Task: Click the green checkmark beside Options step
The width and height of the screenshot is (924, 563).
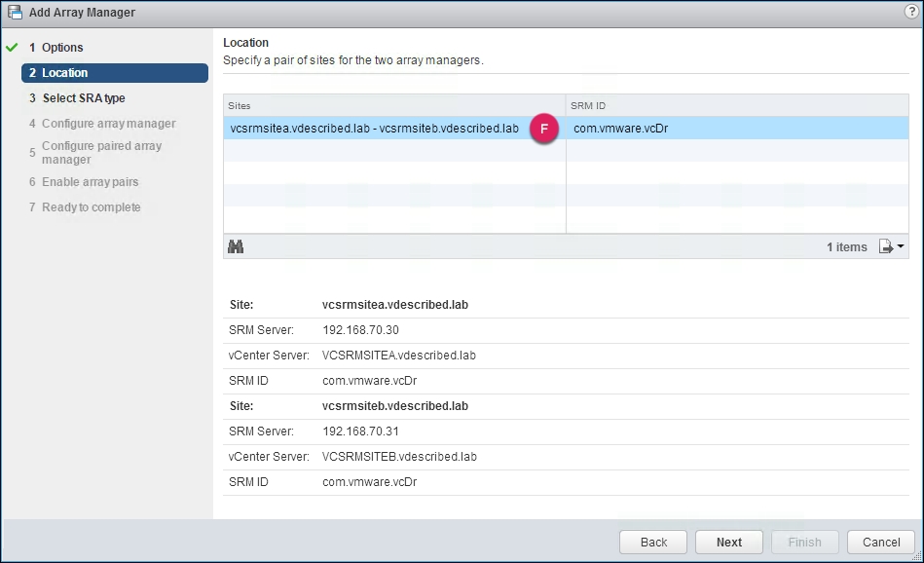Action: [x=12, y=47]
